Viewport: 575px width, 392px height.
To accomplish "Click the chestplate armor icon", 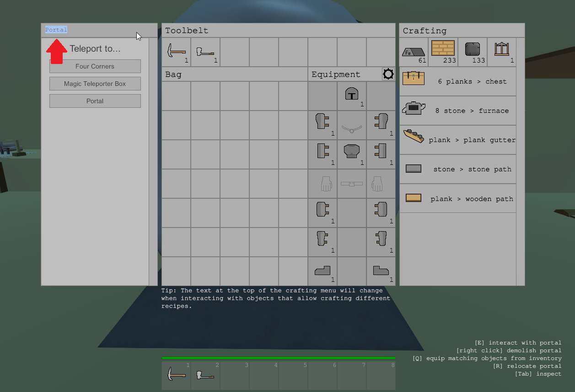I will click(x=352, y=154).
